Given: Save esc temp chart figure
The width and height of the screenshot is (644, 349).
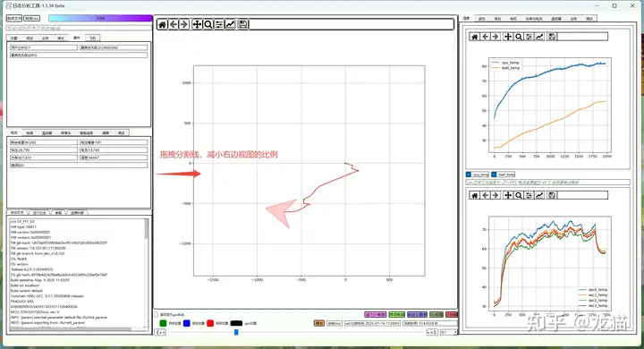Looking at the screenshot, I should 552,195.
